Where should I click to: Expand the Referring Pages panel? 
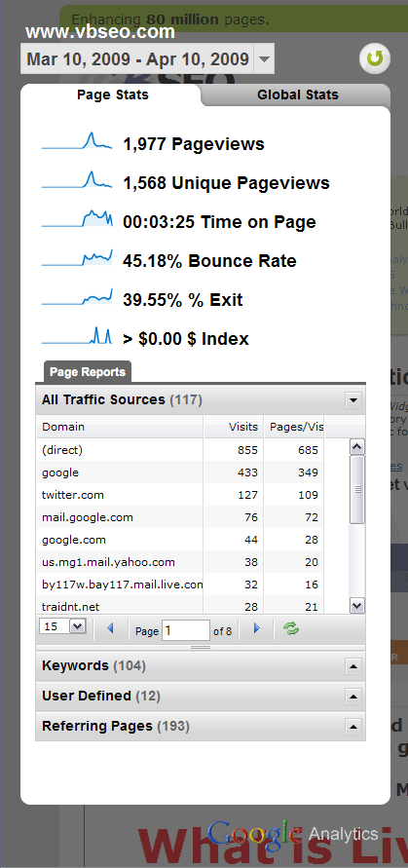(353, 726)
